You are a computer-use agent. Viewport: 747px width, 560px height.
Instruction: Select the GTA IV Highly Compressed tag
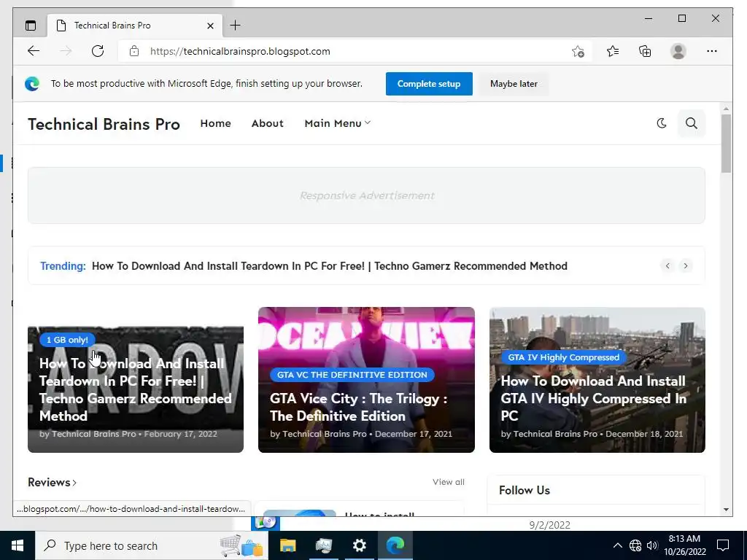(x=564, y=357)
